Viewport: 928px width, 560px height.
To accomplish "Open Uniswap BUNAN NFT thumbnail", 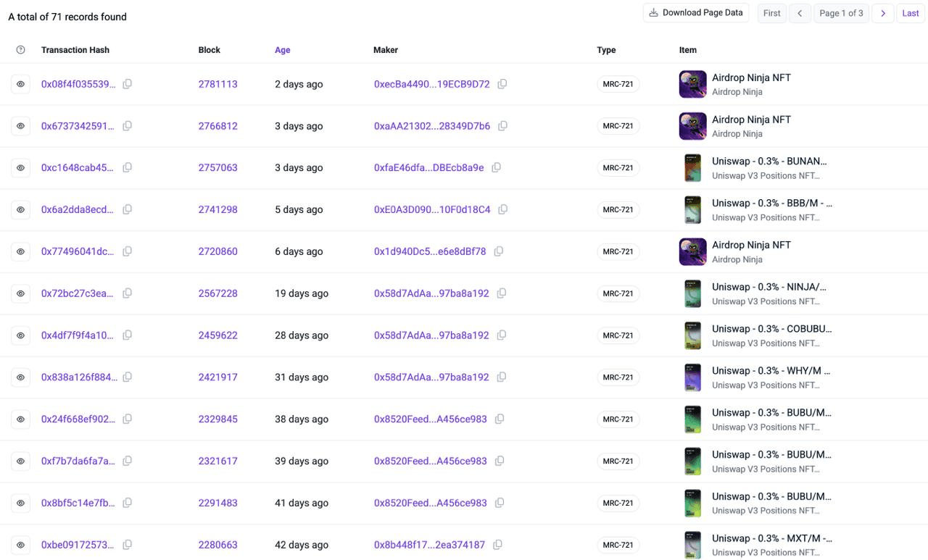I will [693, 168].
